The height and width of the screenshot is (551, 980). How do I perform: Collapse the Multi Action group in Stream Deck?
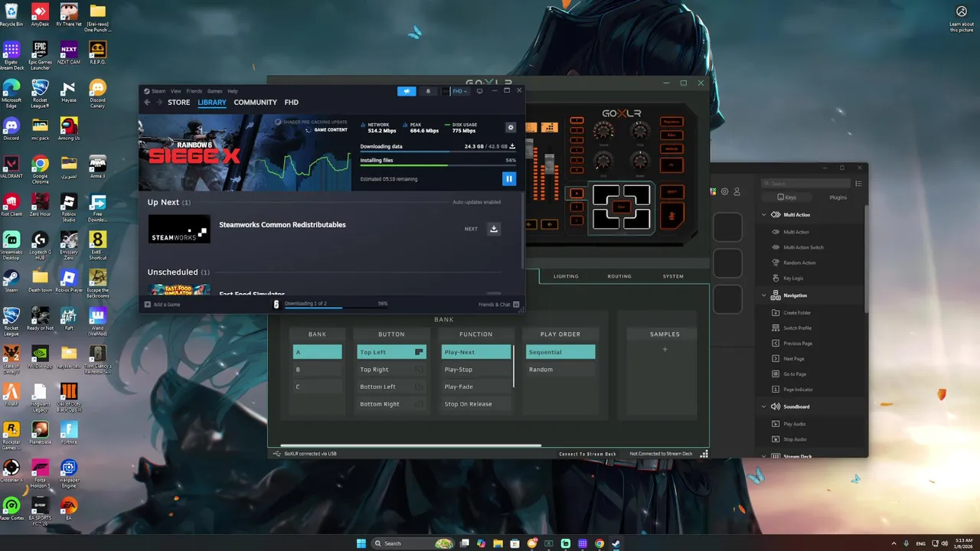[x=764, y=215]
